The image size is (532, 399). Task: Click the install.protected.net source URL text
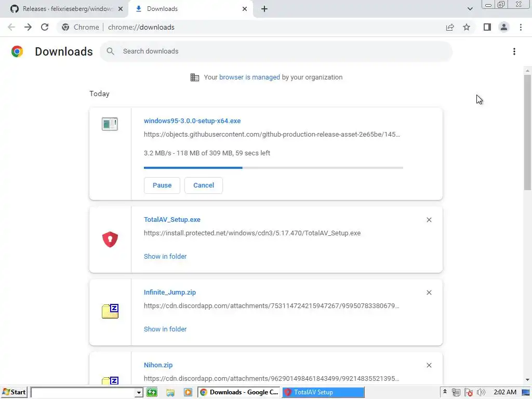tap(252, 233)
